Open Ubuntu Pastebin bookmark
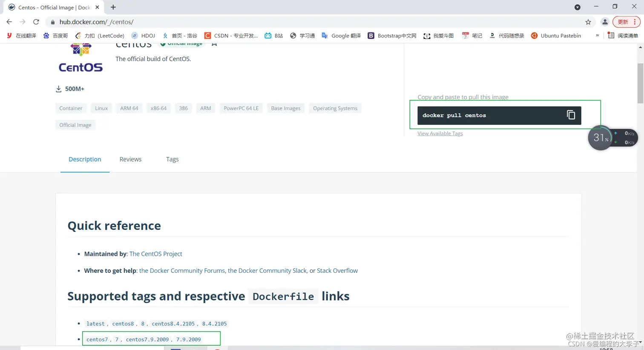The image size is (644, 350). [556, 36]
